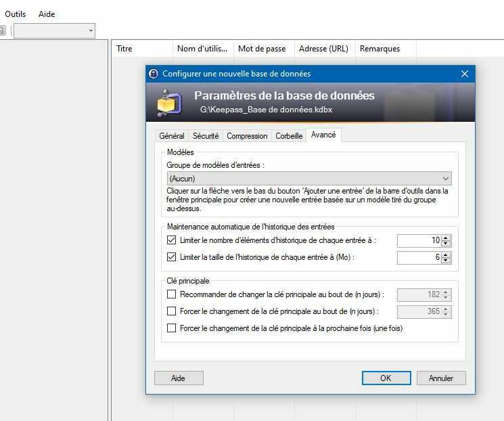Click the database package icon in banner

click(169, 103)
